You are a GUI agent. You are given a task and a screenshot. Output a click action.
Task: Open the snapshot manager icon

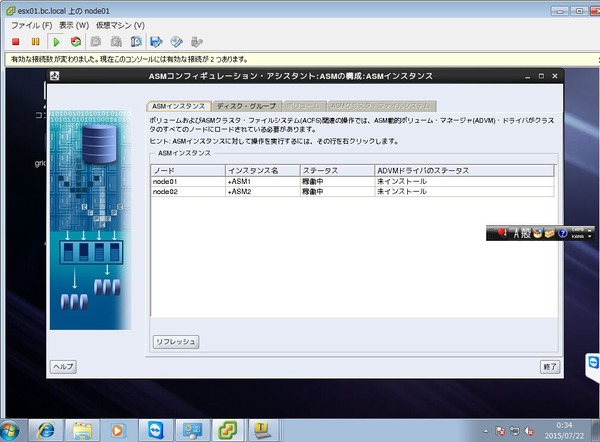(136, 42)
